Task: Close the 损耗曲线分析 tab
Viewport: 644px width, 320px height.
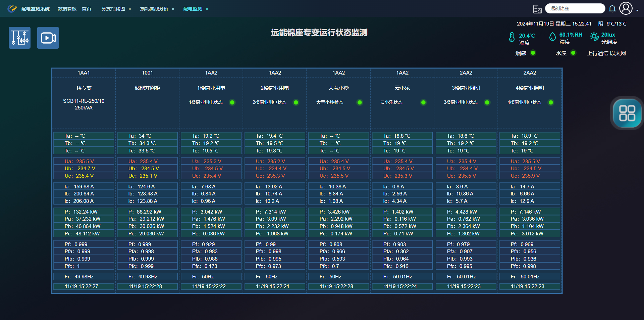Action: click(173, 9)
